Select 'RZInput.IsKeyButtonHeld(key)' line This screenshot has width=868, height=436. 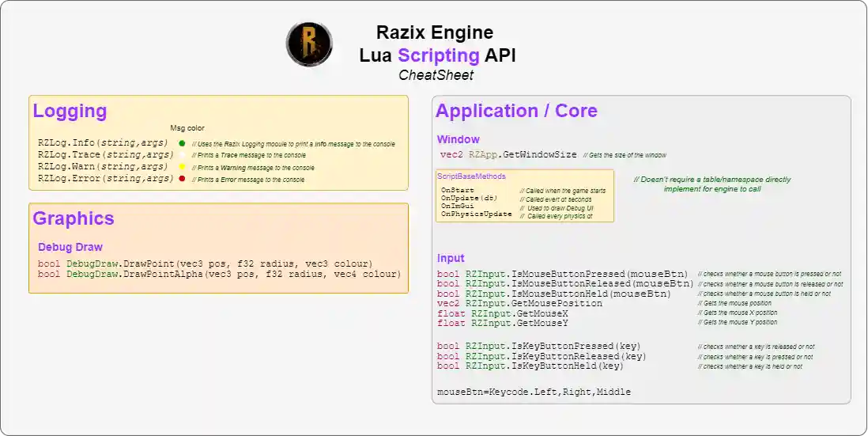coord(530,366)
